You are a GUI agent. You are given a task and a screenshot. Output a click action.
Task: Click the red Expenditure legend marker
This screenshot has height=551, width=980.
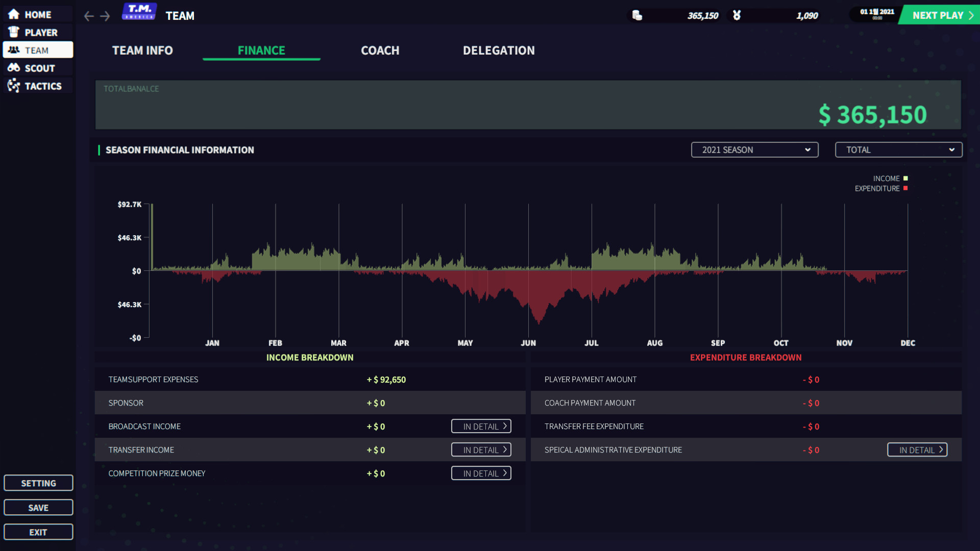click(905, 188)
